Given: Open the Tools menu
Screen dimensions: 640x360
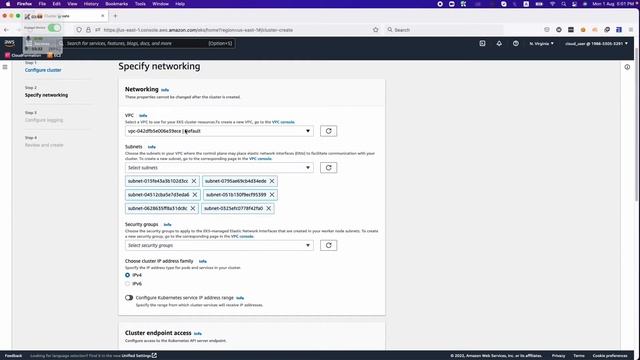Looking at the screenshot, I should (x=140, y=4).
